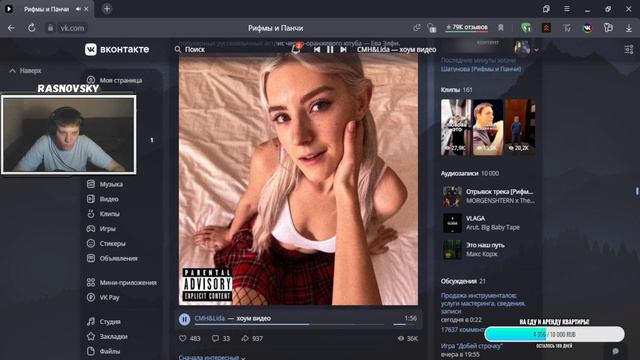Image resolution: width=640 pixels, height=360 pixels.
Task: Pause the СМН&Lida track under post
Action: pyautogui.click(x=184, y=319)
